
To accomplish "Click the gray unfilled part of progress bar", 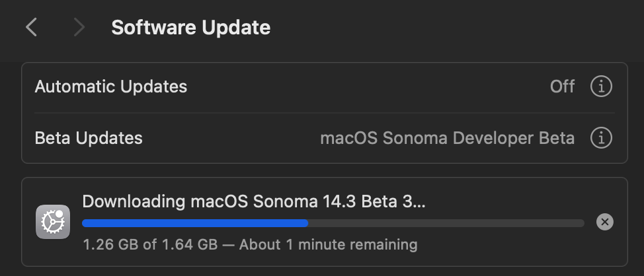I will click(446, 223).
